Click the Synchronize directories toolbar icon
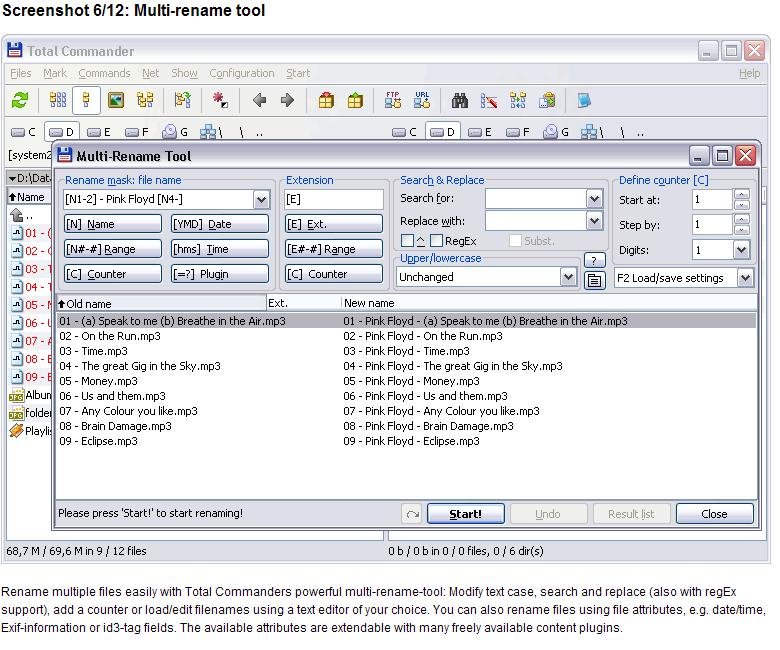 pyautogui.click(x=518, y=100)
